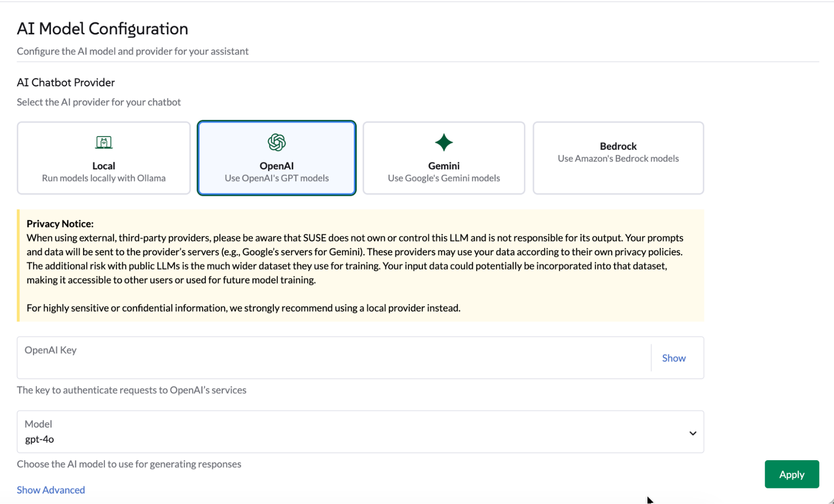Click 'Use Google's Gemini models' description
The width and height of the screenshot is (834, 504).
(x=443, y=178)
